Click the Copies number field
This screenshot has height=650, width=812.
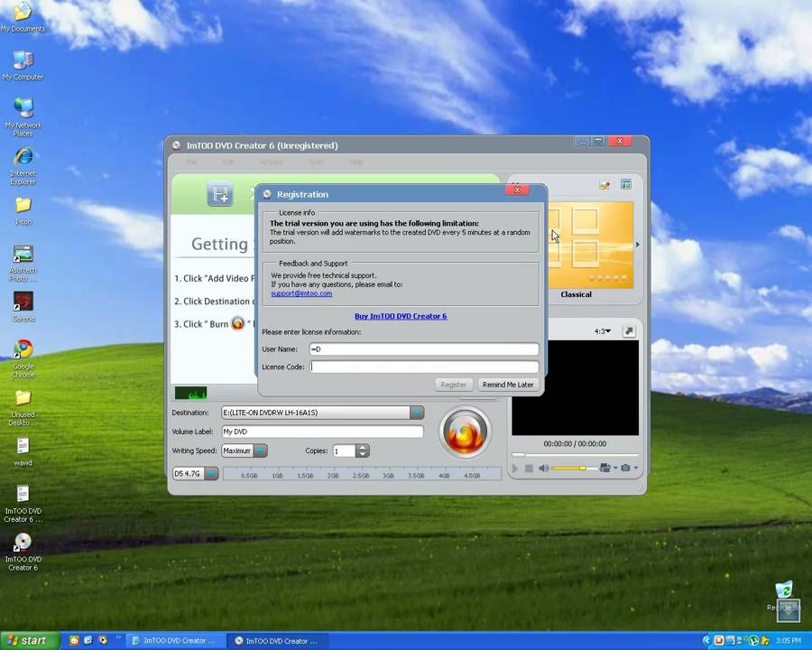coord(345,451)
